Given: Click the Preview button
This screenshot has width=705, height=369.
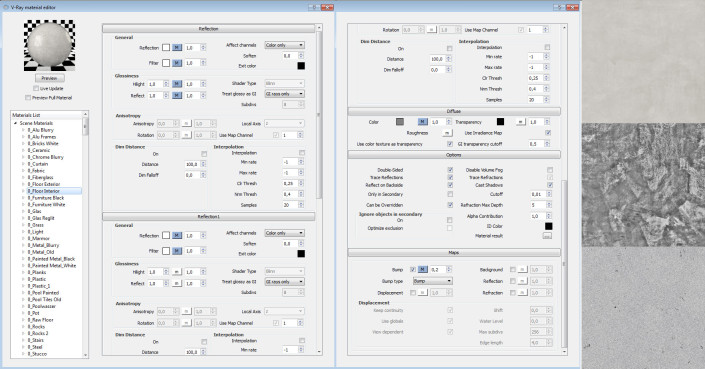Looking at the screenshot, I should (x=49, y=78).
